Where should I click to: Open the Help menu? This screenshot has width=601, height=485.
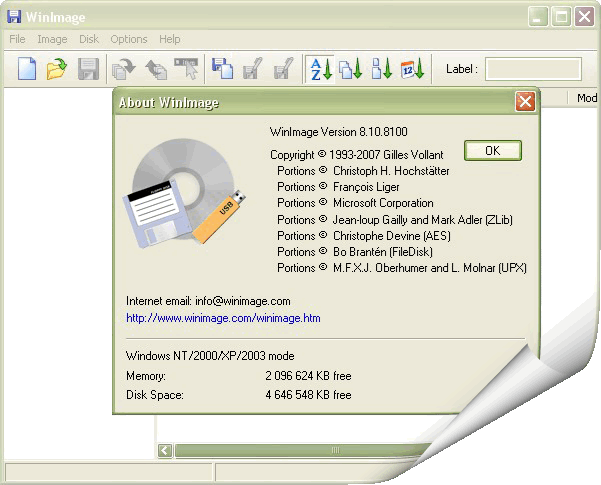click(170, 39)
